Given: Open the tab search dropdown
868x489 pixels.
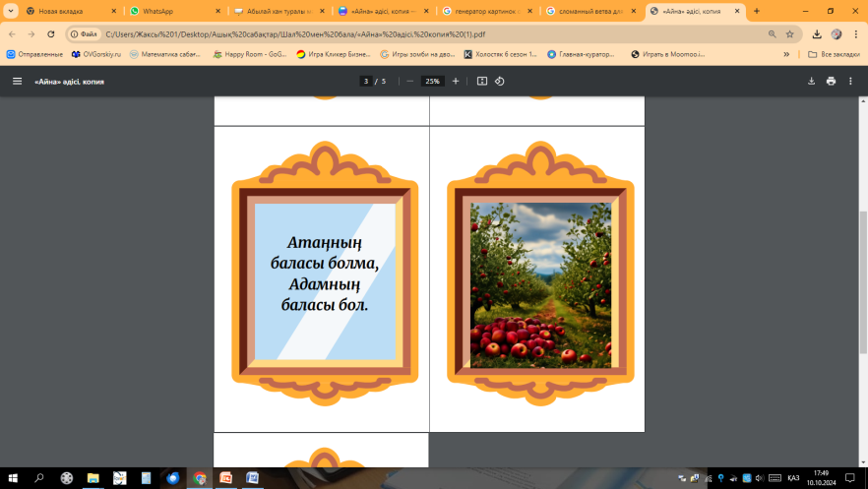Looking at the screenshot, I should 11,11.
